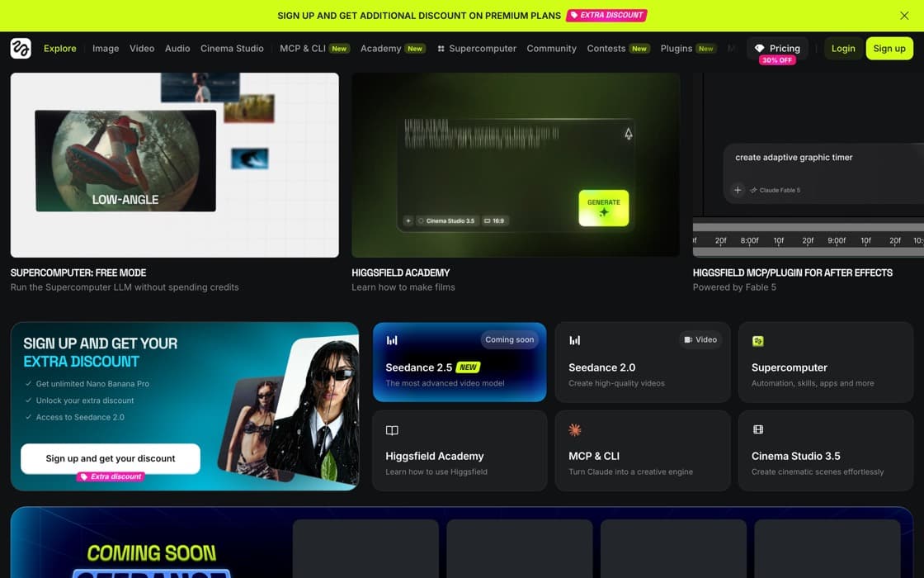The image size is (924, 578).
Task: Click the 16:9 aspect ratio chip
Action: click(x=494, y=220)
